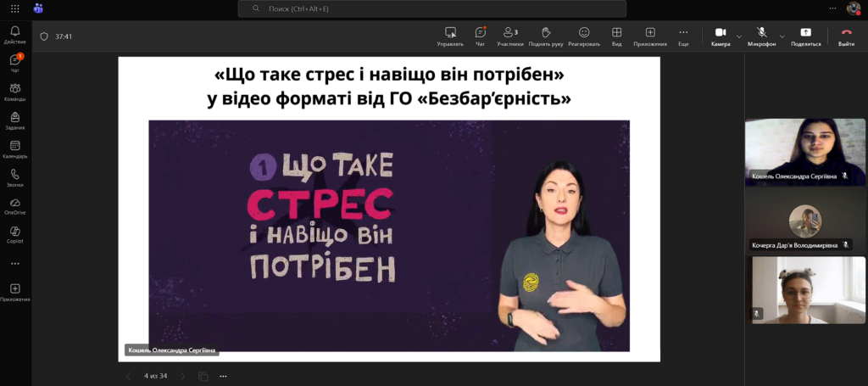Image resolution: width=868 pixels, height=386 pixels.
Task: Open Календарь in the left sidebar
Action: point(14,149)
